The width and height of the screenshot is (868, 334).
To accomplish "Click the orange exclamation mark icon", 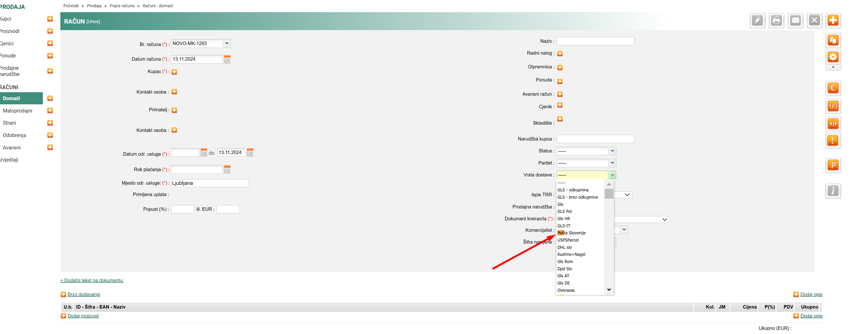I will (833, 141).
